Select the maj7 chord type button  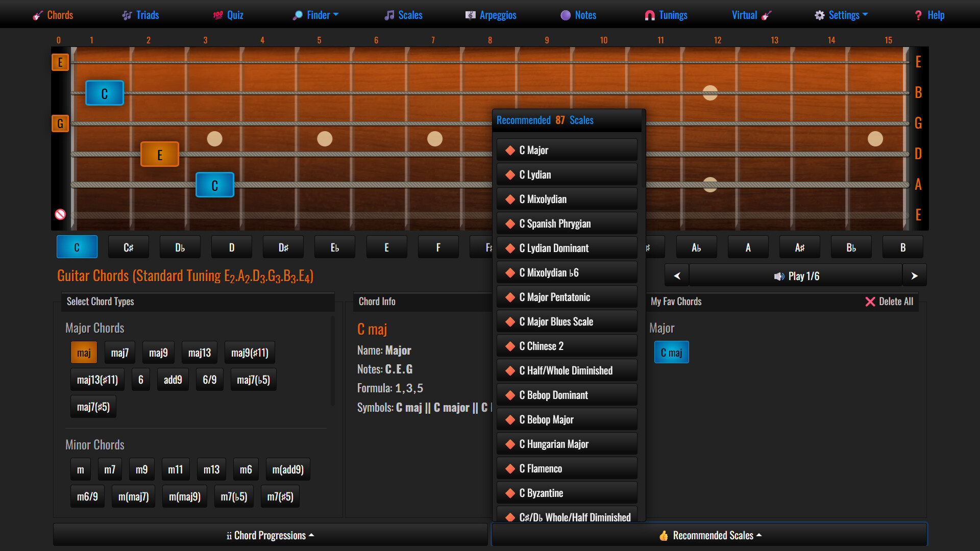[x=119, y=352]
